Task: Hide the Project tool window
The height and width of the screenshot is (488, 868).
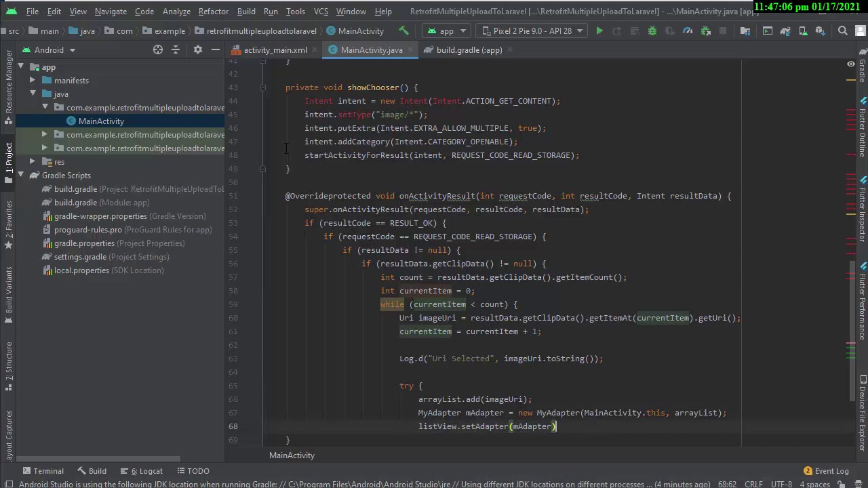Action: [x=216, y=49]
